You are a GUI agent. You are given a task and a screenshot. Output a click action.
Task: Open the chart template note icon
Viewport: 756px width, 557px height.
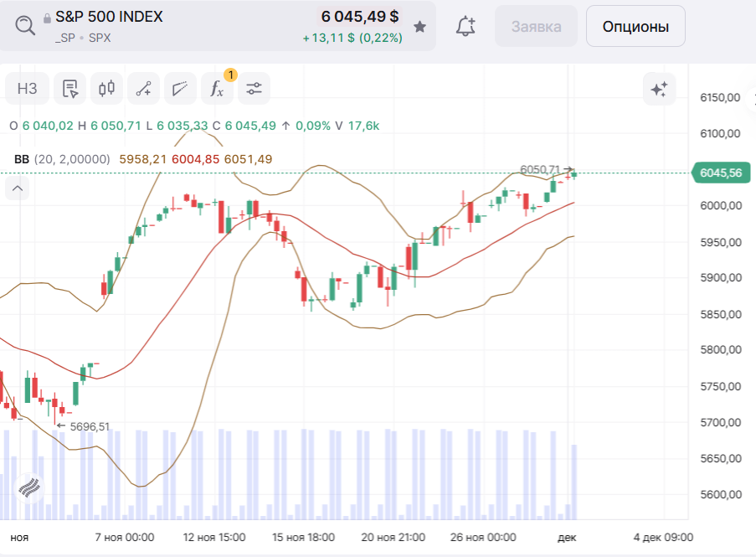[70, 88]
